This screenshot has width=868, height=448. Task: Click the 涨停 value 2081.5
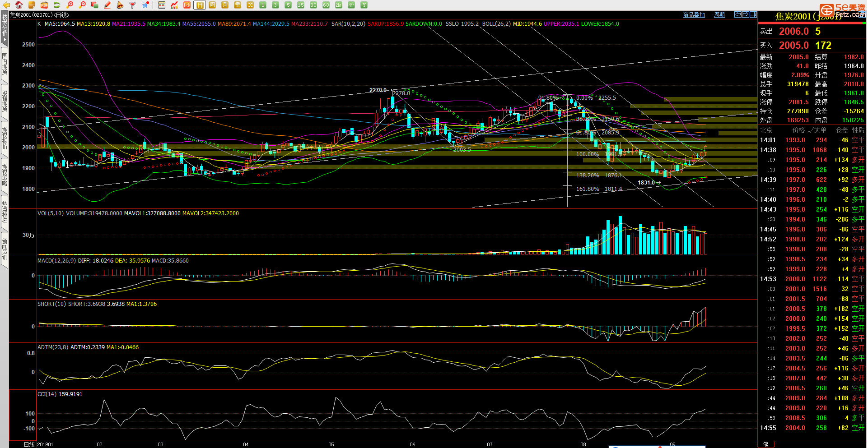point(798,102)
